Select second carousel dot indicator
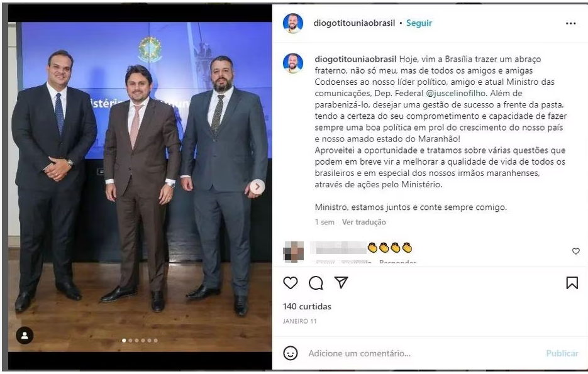 click(x=131, y=340)
